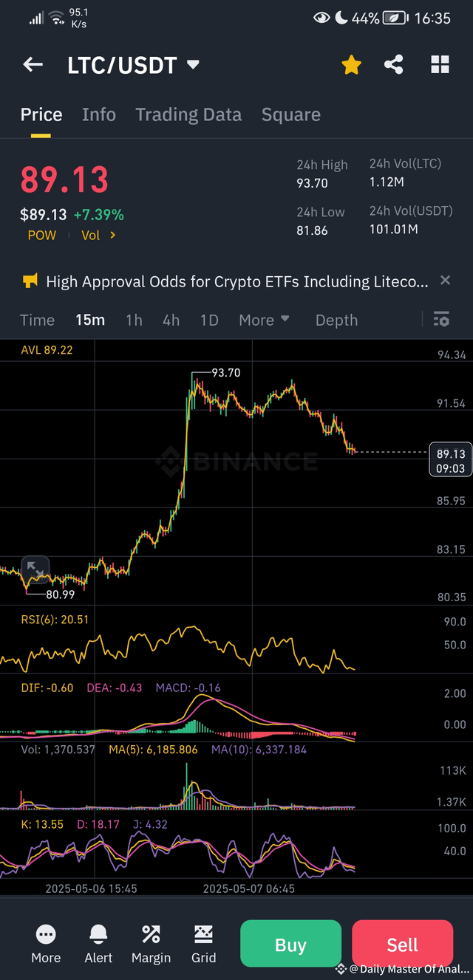The image size is (473, 980).
Task: Tap the moon do-not-disturb icon
Action: (341, 18)
